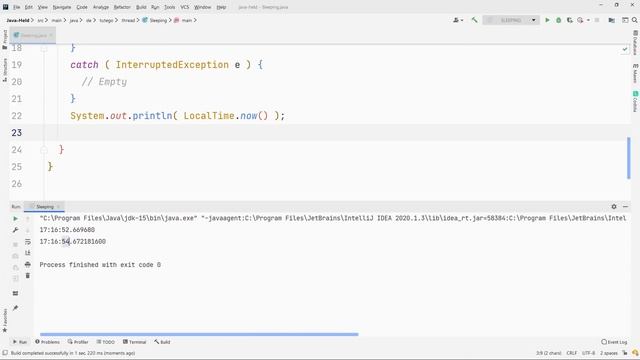Click the fold marker at line 18
Screen dimensions: 640x360
(x=44, y=49)
